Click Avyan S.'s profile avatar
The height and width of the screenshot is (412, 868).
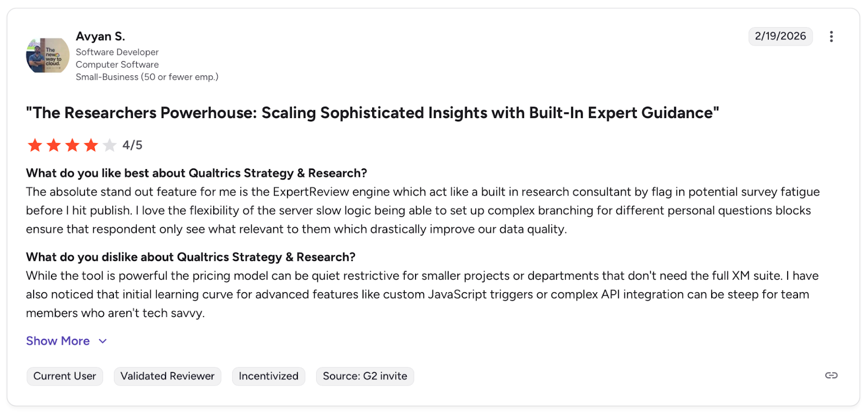[x=48, y=55]
